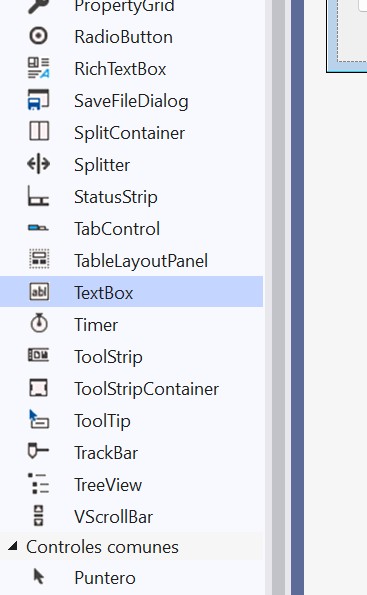Pick the Splitter control icon
Image resolution: width=367 pixels, height=595 pixels.
[x=39, y=164]
